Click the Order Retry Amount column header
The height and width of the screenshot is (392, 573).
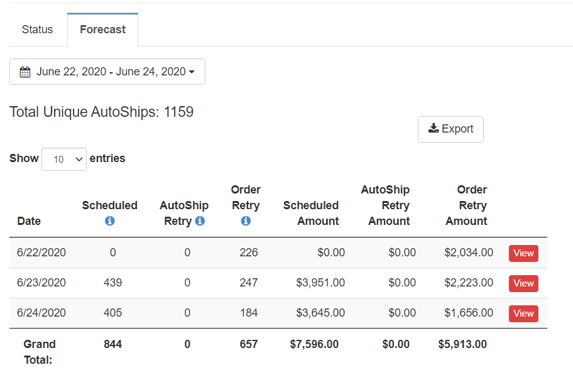pyautogui.click(x=466, y=205)
